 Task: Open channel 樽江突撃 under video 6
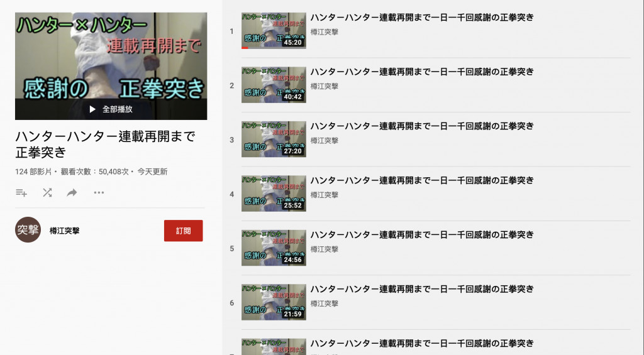(325, 303)
